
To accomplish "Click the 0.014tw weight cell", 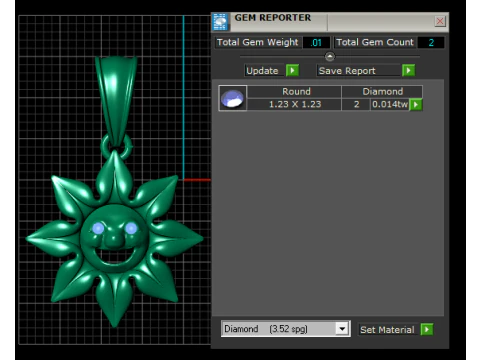I will click(x=390, y=104).
